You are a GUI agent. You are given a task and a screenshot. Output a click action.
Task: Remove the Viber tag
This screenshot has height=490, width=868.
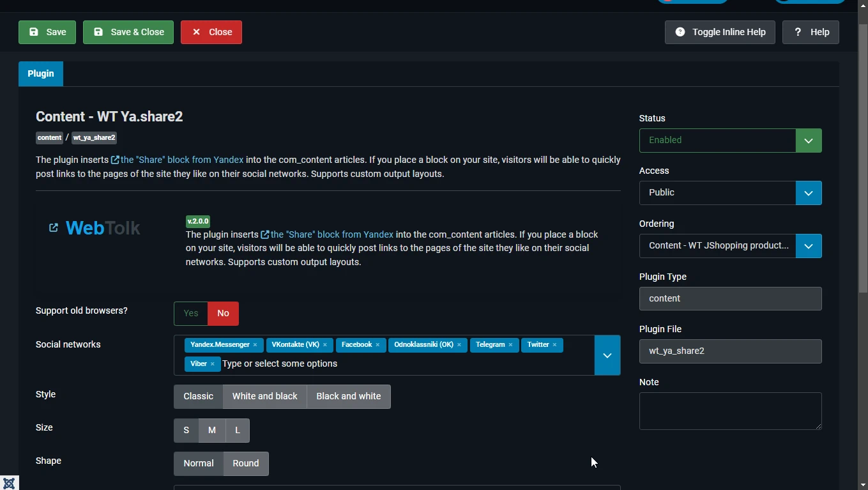pos(212,364)
